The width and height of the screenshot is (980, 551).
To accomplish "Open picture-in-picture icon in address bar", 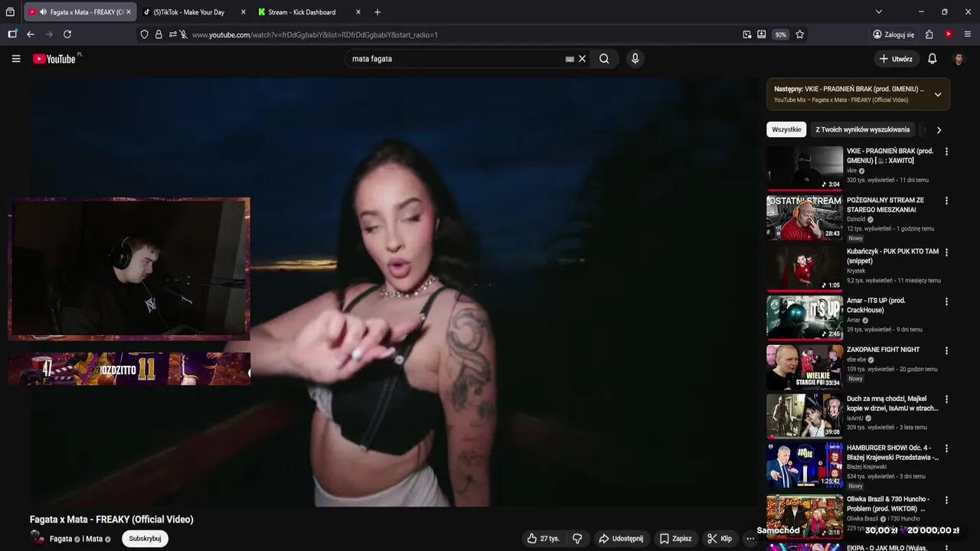I will pyautogui.click(x=746, y=34).
